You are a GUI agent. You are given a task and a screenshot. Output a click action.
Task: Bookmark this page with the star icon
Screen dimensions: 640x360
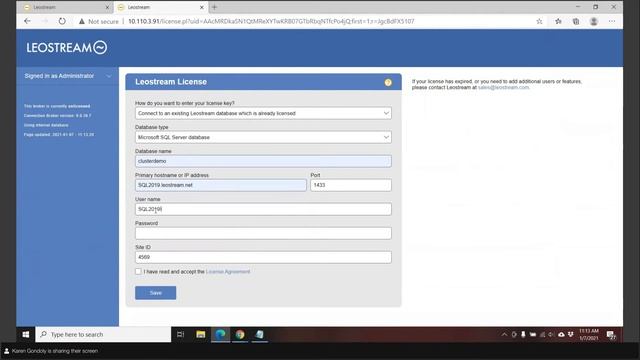(539, 21)
